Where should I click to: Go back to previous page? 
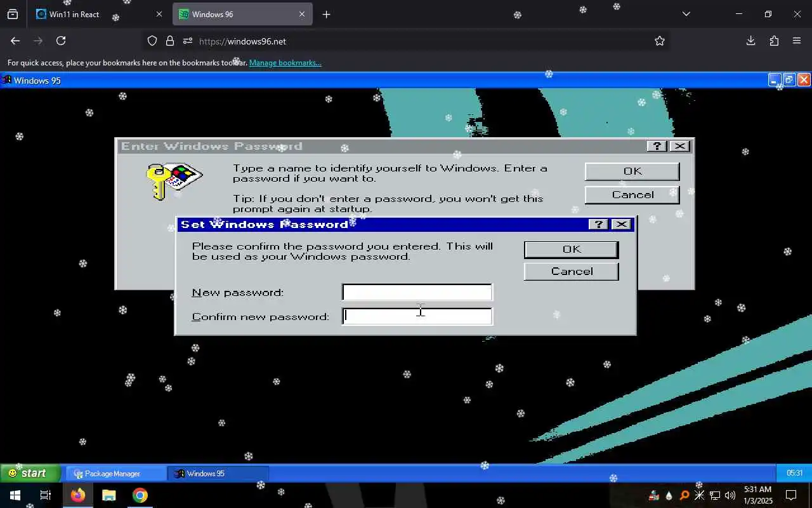15,41
